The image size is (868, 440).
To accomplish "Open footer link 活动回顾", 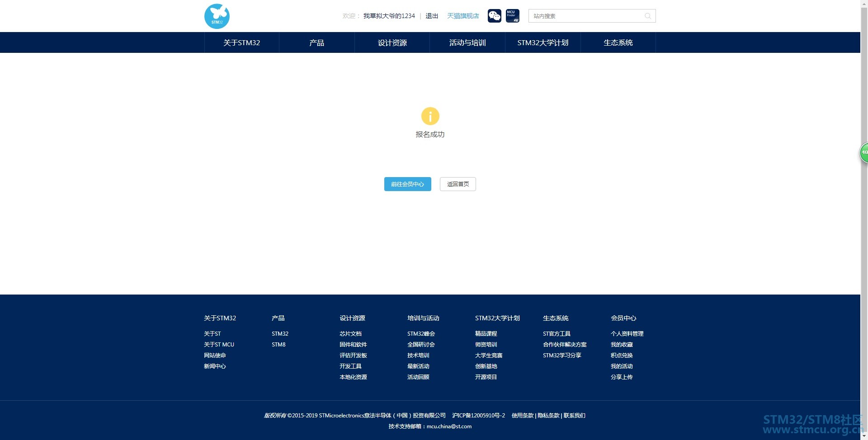I will (x=419, y=377).
